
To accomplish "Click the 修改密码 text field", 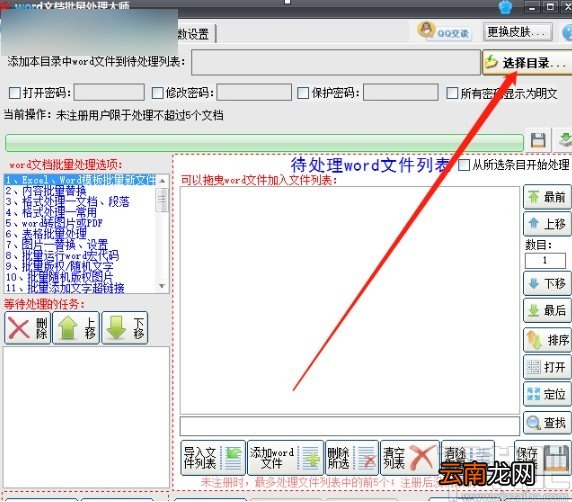I will (254, 92).
